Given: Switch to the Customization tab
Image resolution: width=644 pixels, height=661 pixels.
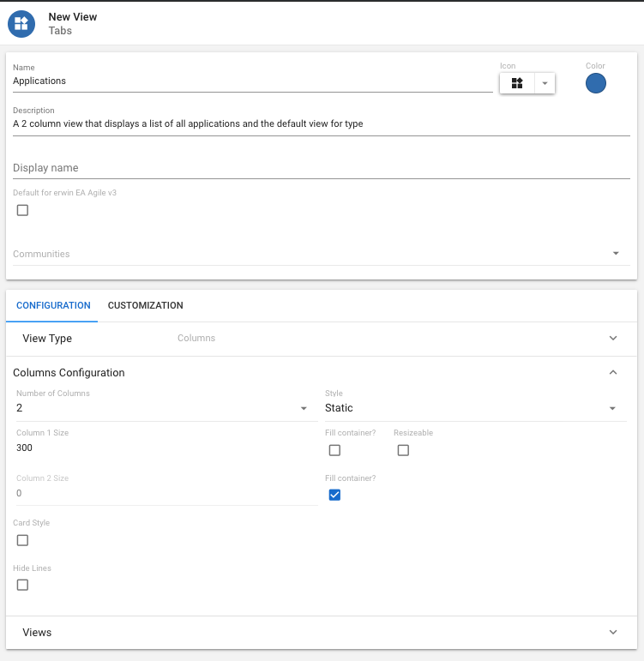Looking at the screenshot, I should 145,305.
